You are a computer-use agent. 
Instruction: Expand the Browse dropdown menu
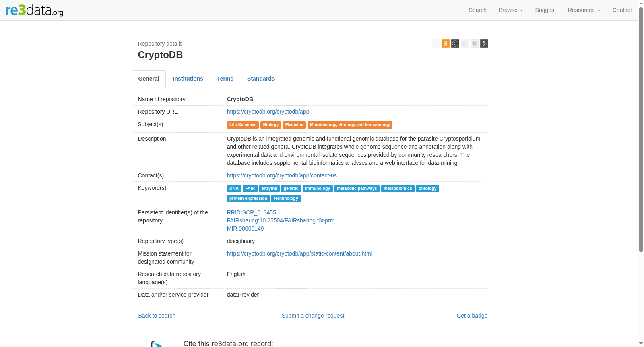pos(511,10)
